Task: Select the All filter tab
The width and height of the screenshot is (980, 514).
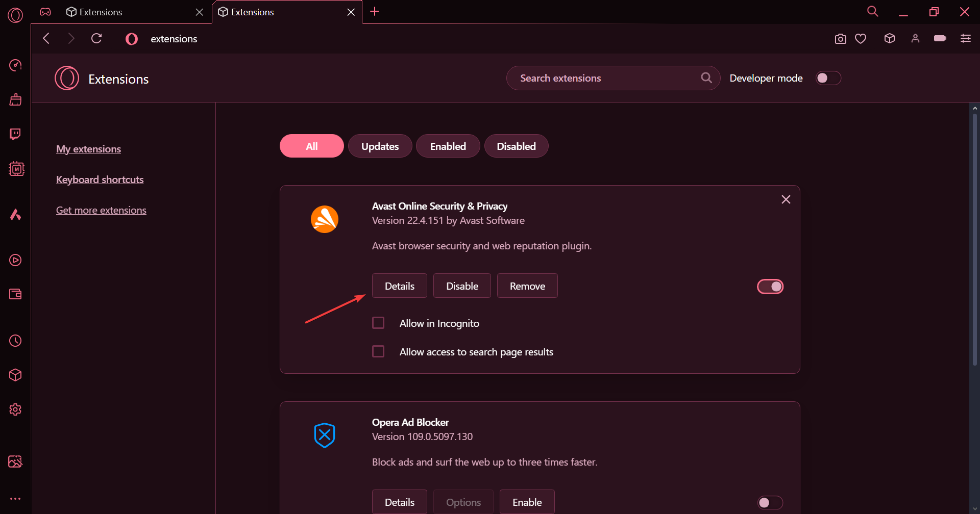Action: [x=312, y=146]
